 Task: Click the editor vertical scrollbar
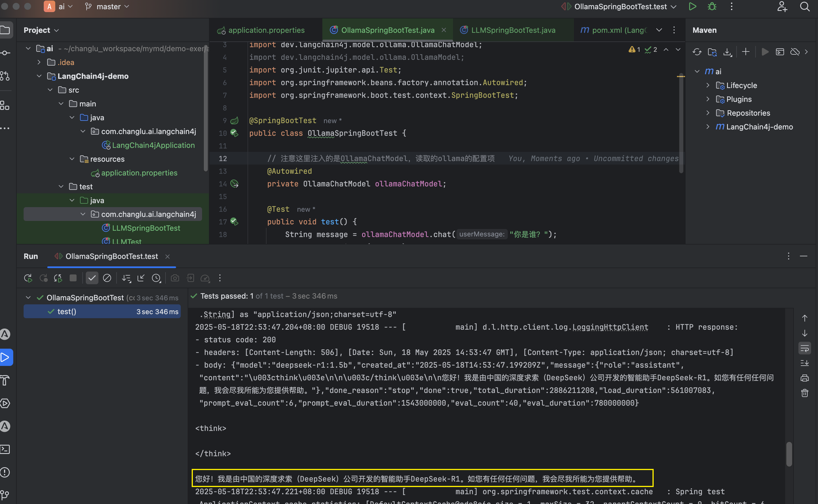[681, 123]
